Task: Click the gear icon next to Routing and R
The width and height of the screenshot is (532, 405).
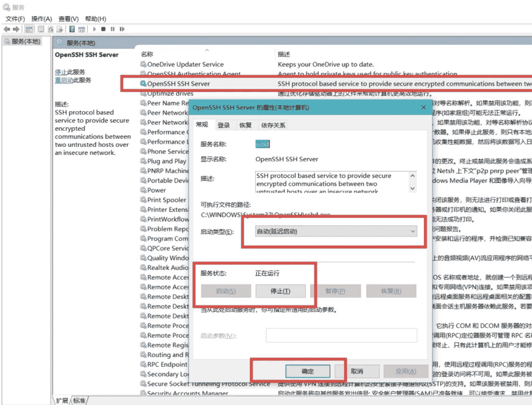Action: 143,355
